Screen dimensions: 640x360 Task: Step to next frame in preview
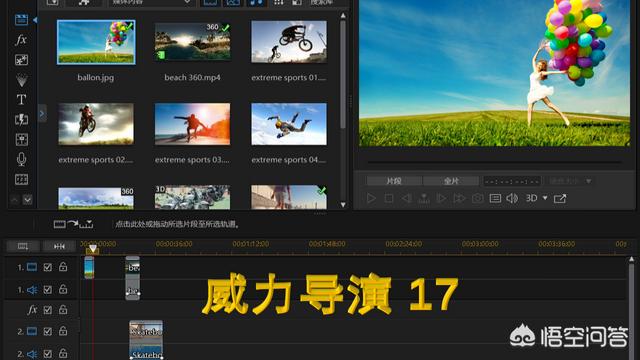coord(441,198)
